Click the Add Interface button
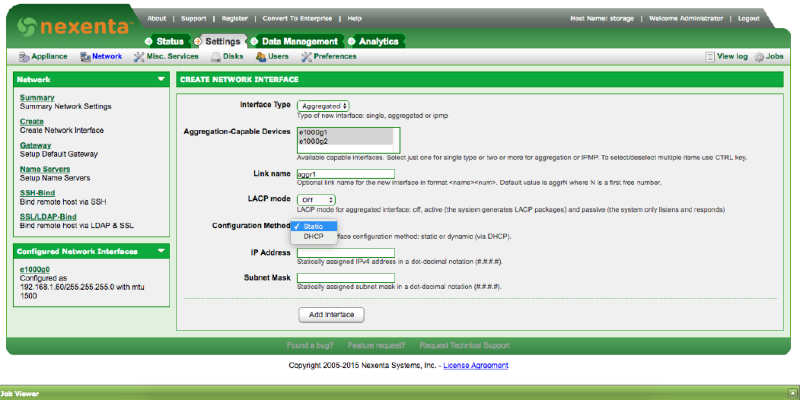800x400 pixels. 331,314
